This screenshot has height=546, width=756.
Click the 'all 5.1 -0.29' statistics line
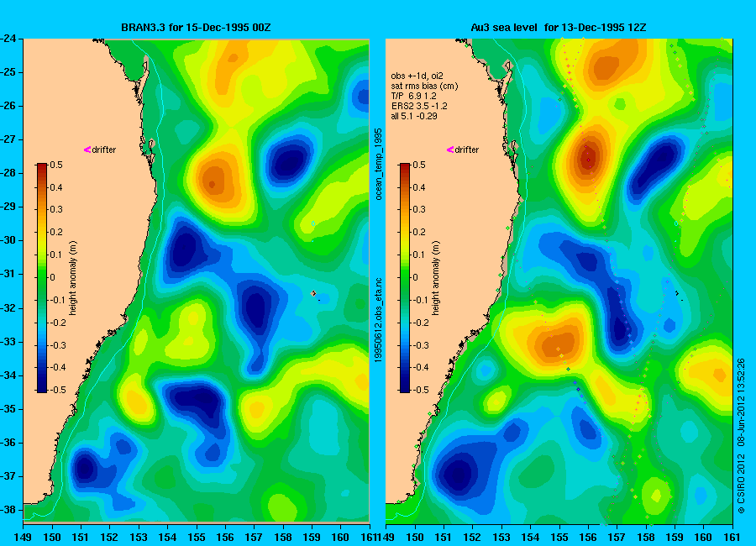point(414,116)
